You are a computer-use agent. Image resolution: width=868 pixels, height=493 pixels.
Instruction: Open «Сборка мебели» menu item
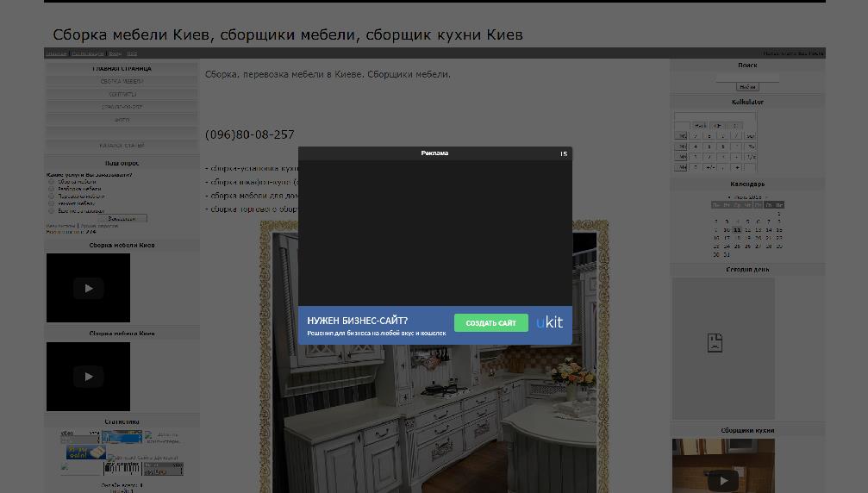122,81
